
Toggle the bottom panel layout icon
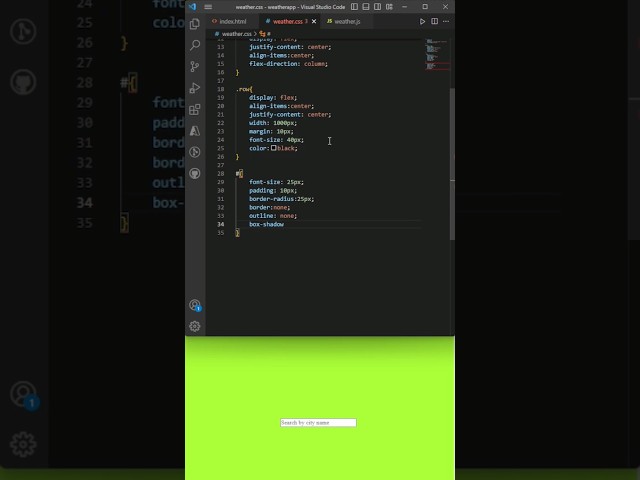point(366,7)
